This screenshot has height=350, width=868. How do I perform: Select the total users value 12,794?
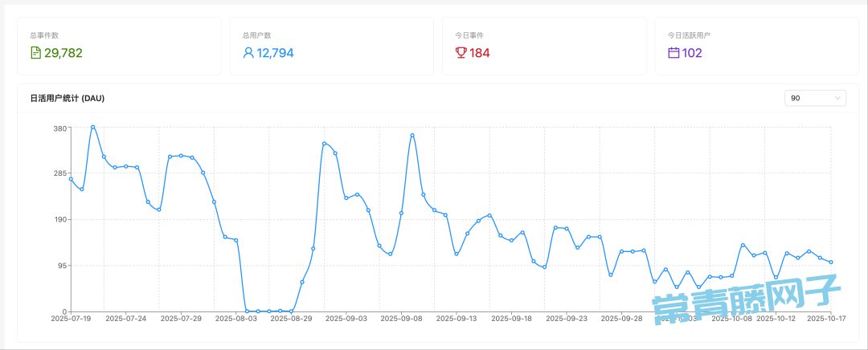tap(276, 53)
